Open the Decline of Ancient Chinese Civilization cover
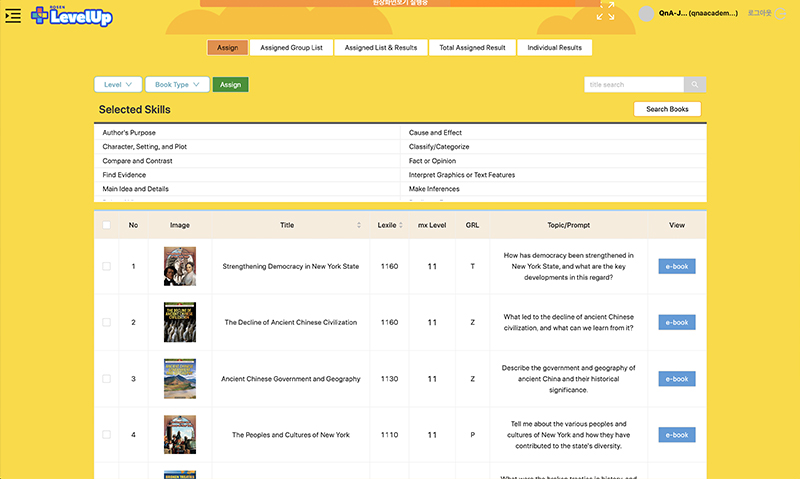The image size is (800, 479). click(180, 322)
